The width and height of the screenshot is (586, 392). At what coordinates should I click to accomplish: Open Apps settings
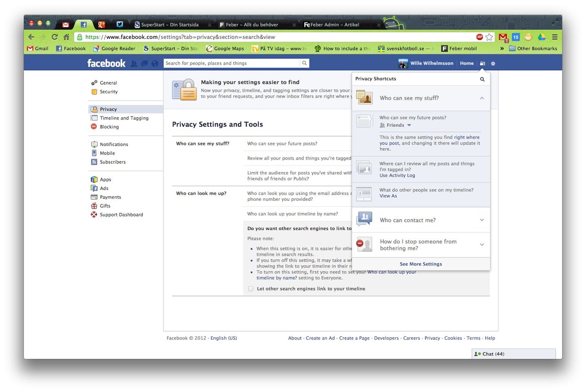(x=106, y=180)
